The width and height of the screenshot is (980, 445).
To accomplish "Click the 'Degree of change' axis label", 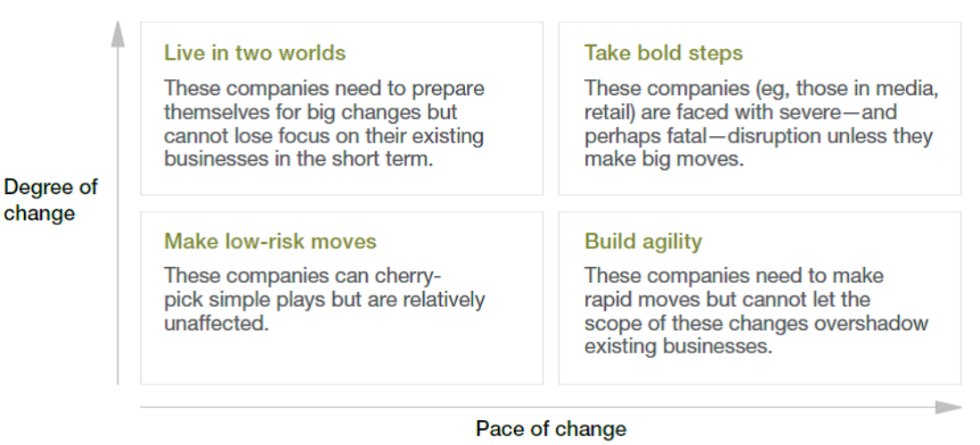I will tap(51, 199).
